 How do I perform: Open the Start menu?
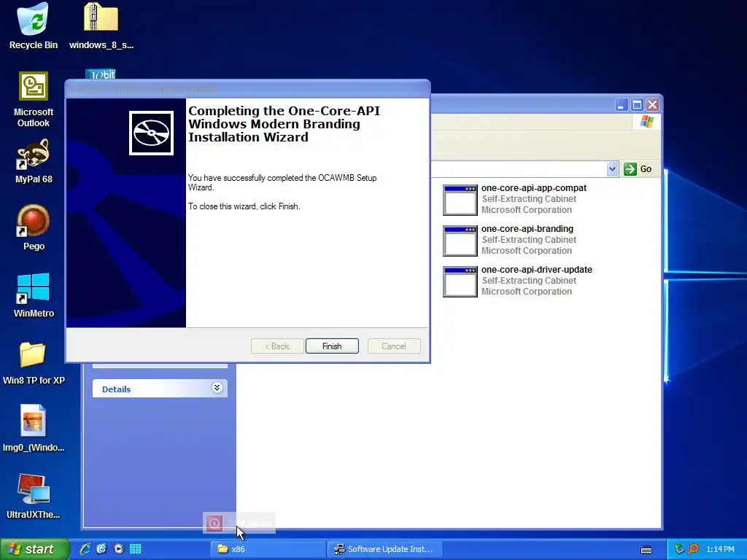pos(34,549)
